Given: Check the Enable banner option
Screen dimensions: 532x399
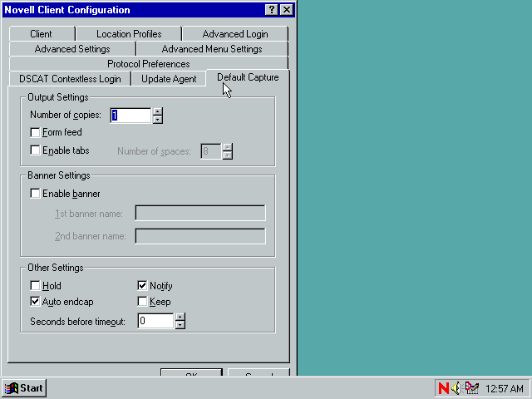Looking at the screenshot, I should (35, 194).
